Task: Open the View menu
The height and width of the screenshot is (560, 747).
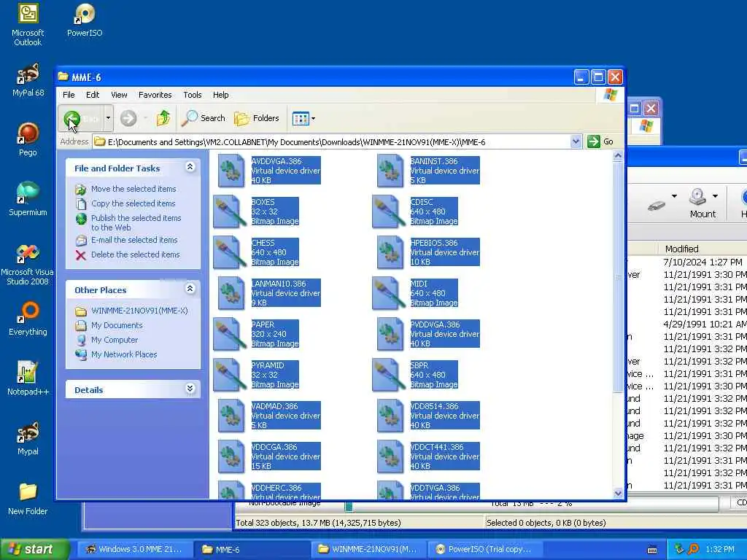Action: click(119, 95)
